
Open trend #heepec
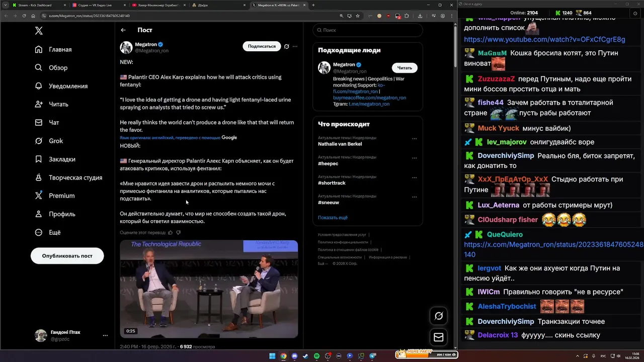(x=328, y=163)
